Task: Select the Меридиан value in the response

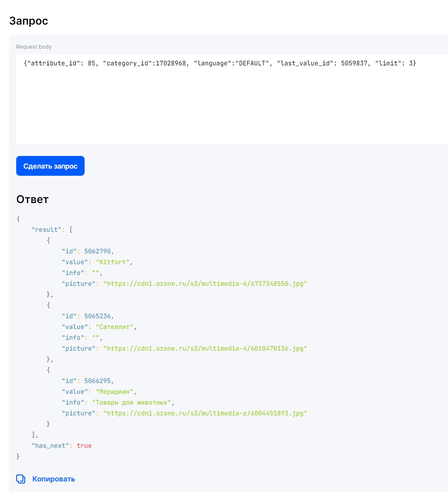Action: tap(116, 391)
